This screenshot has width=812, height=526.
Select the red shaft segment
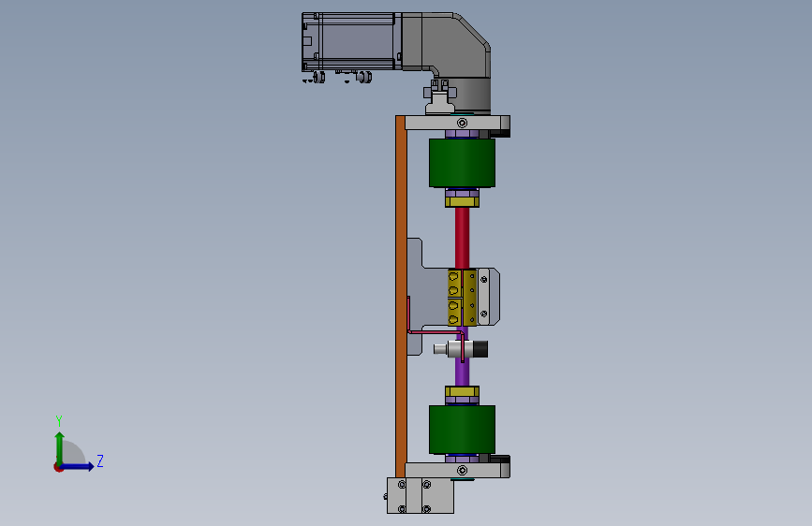(x=462, y=238)
